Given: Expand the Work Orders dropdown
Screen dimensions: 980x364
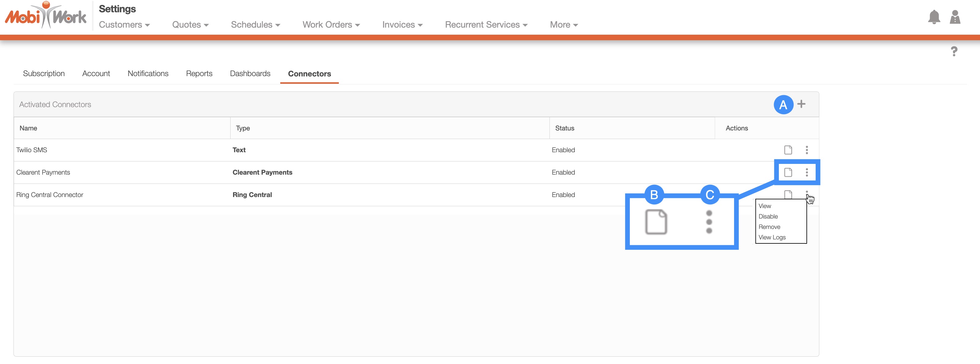Looking at the screenshot, I should (331, 25).
